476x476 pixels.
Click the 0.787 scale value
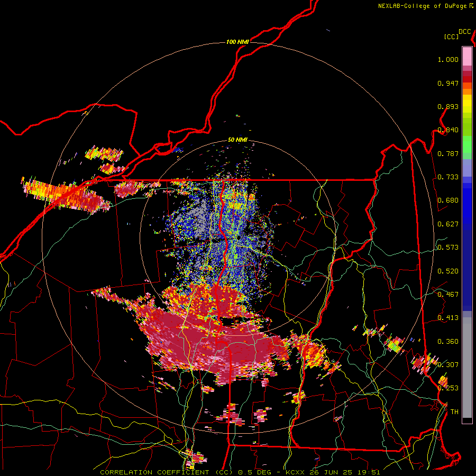(448, 153)
